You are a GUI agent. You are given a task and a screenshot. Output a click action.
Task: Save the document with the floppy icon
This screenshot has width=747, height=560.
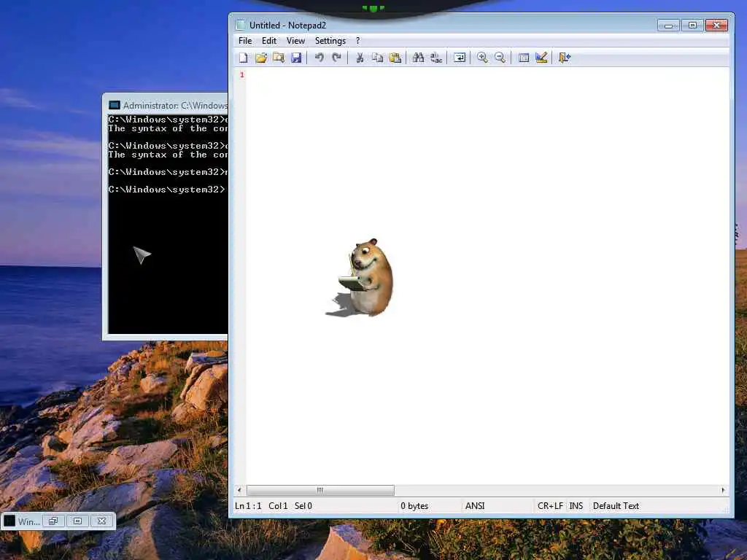point(296,58)
